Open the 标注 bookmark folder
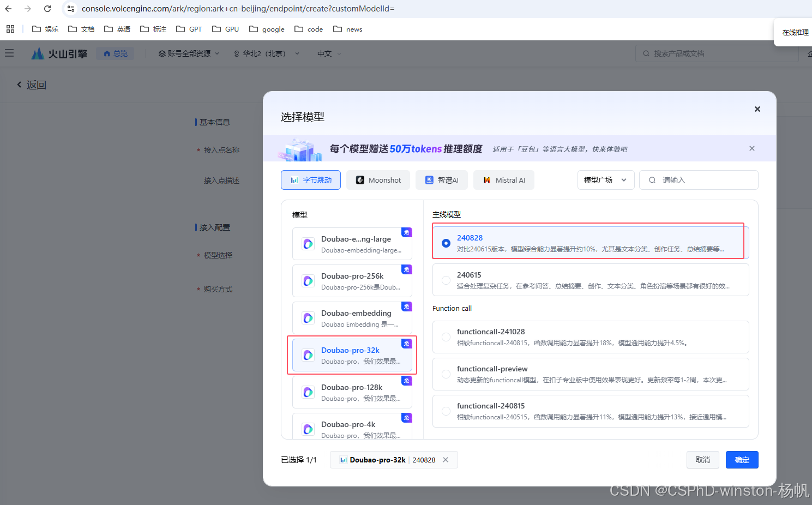Viewport: 812px width, 505px height. coord(153,29)
